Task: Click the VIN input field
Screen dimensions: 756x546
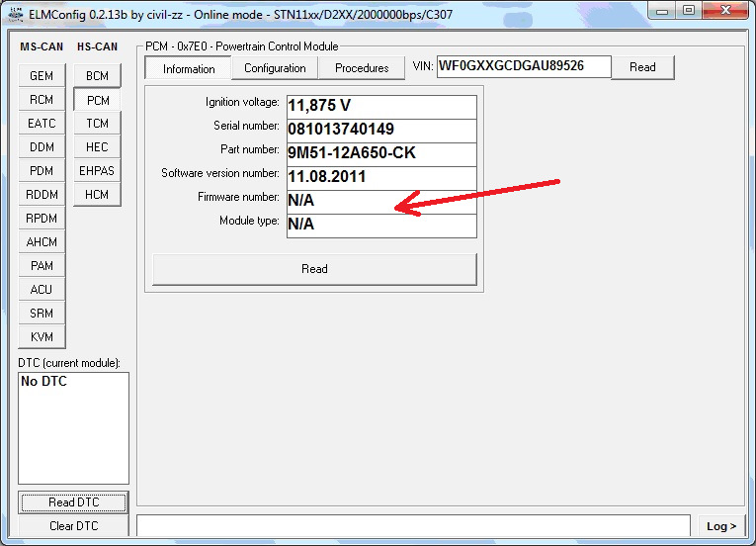Action: click(x=524, y=66)
